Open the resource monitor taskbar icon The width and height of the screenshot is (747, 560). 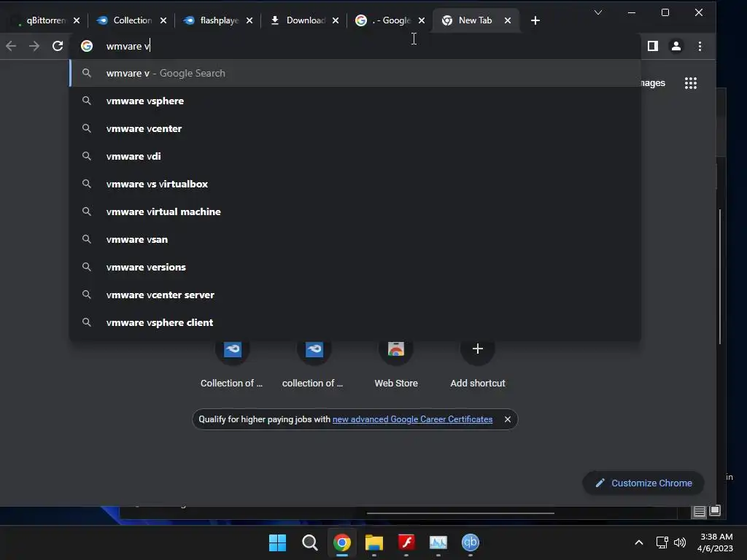pos(438,542)
